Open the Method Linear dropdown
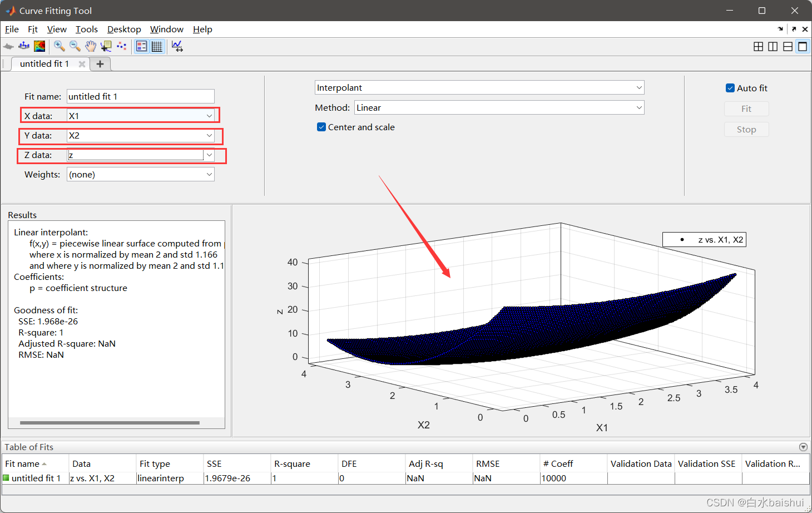 coord(499,107)
